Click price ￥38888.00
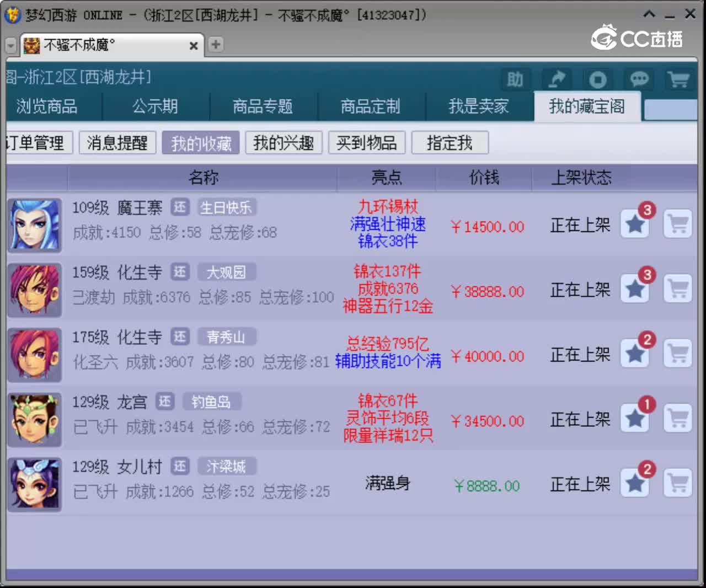The height and width of the screenshot is (588, 706). pos(487,291)
